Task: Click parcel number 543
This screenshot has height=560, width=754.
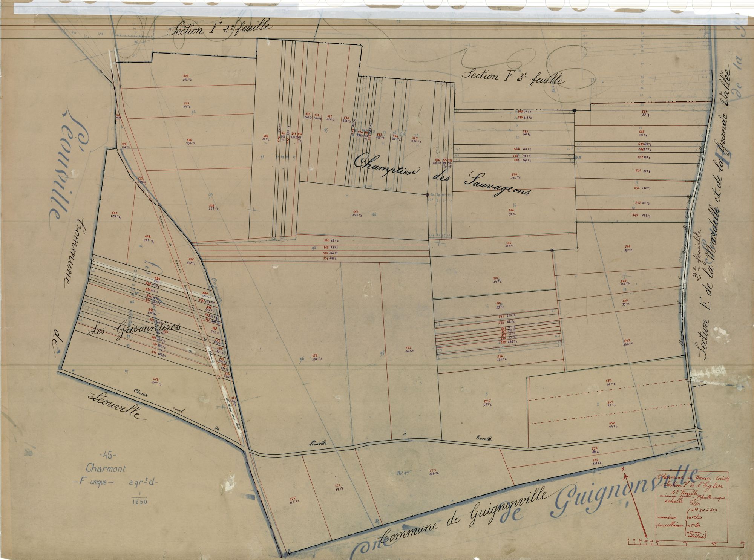Action: pyautogui.click(x=638, y=203)
